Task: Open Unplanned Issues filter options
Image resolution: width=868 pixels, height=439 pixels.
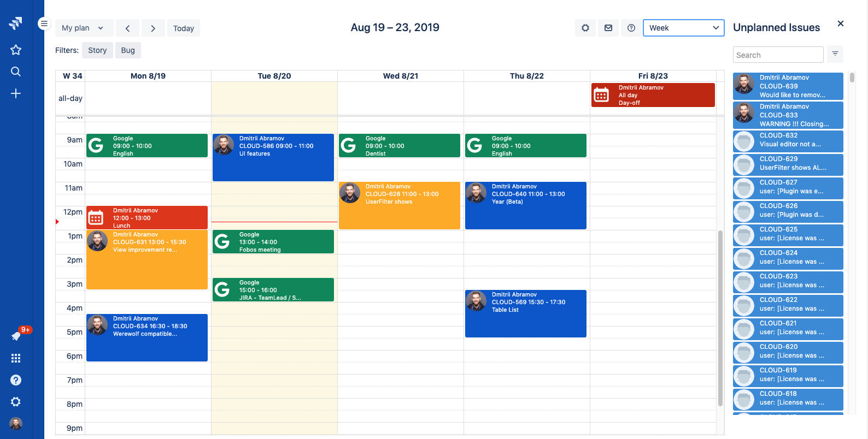Action: (x=835, y=54)
